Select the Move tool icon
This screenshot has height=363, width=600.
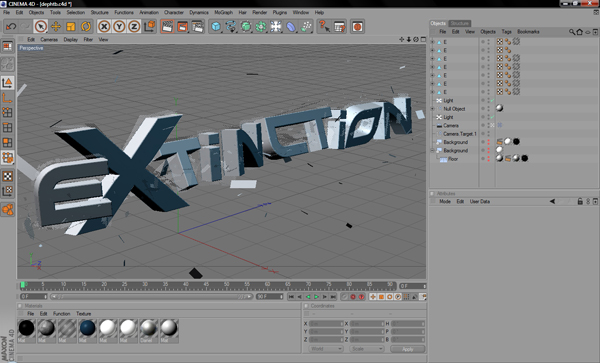point(56,26)
